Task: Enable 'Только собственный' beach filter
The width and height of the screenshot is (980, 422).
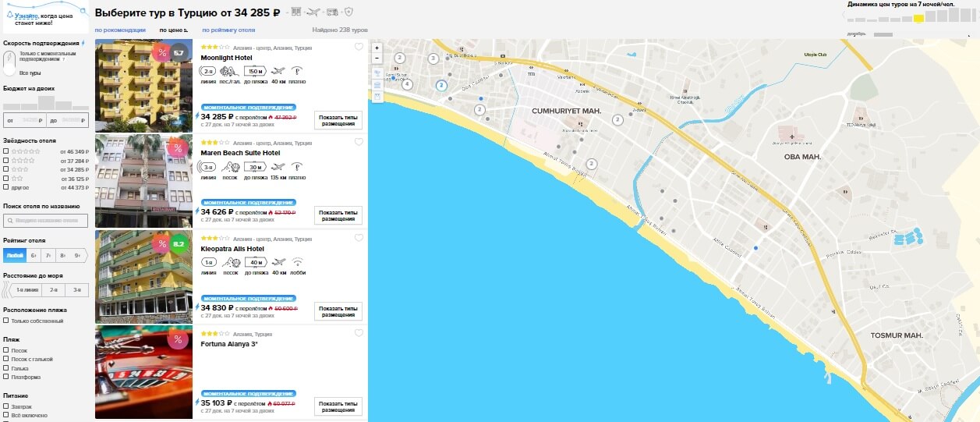Action: click(x=6, y=321)
